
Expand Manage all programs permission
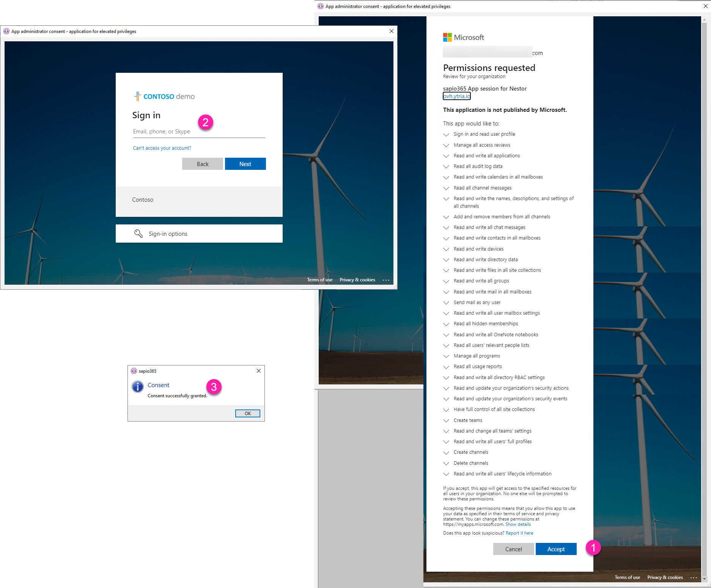pos(446,356)
